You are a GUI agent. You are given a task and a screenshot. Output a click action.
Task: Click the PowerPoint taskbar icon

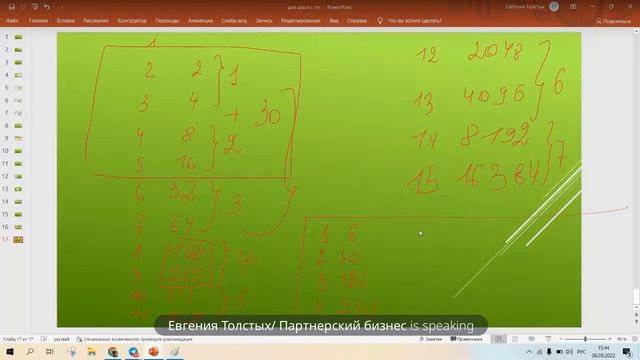(x=154, y=352)
